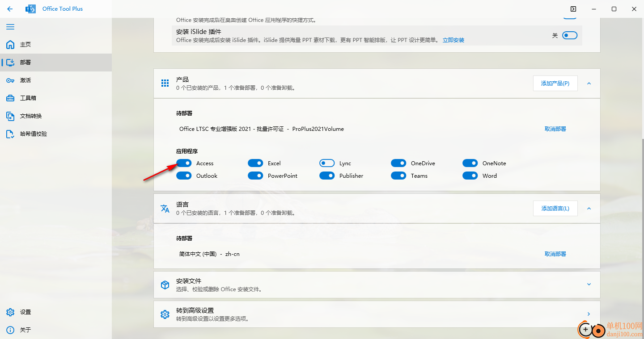The image size is (644, 339).
Task: Open 设置 in the sidebar
Action: pyautogui.click(x=56, y=312)
